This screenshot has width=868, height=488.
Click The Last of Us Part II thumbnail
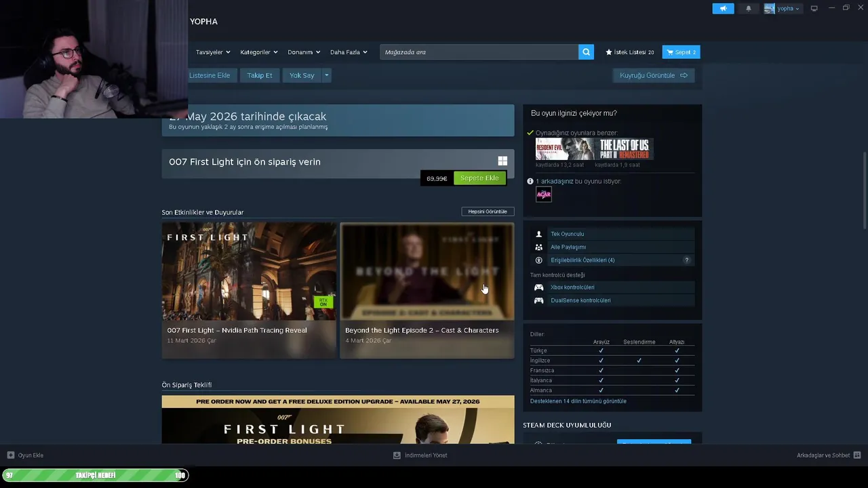[624, 149]
